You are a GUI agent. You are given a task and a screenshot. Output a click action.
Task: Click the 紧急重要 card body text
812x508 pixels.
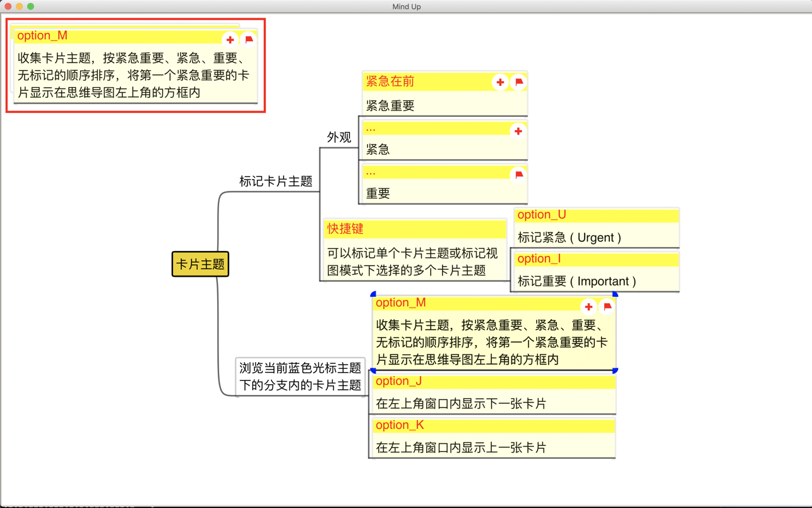pyautogui.click(x=390, y=106)
